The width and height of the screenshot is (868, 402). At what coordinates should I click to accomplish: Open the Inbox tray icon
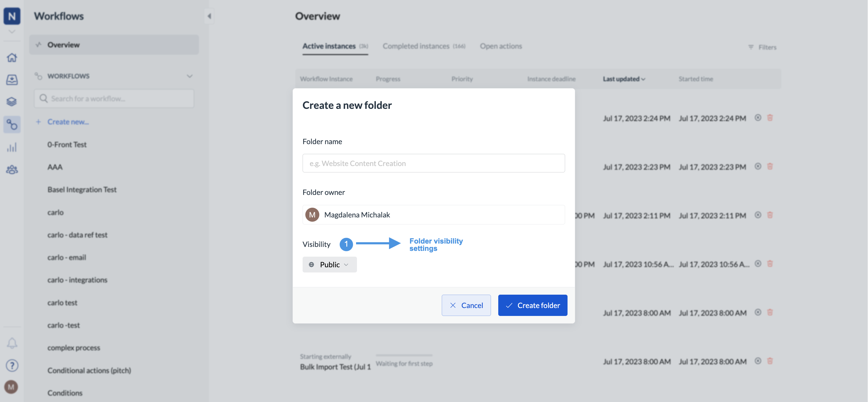click(12, 80)
